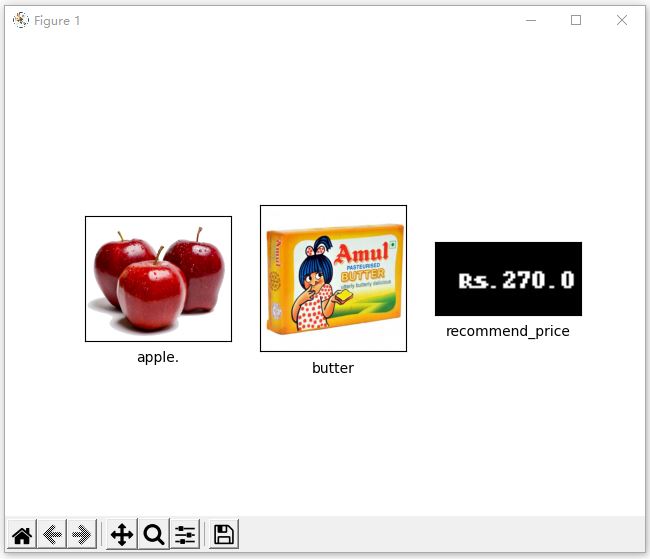Click the "recommend_price" label
Image resolution: width=650 pixels, height=559 pixels.
[508, 331]
